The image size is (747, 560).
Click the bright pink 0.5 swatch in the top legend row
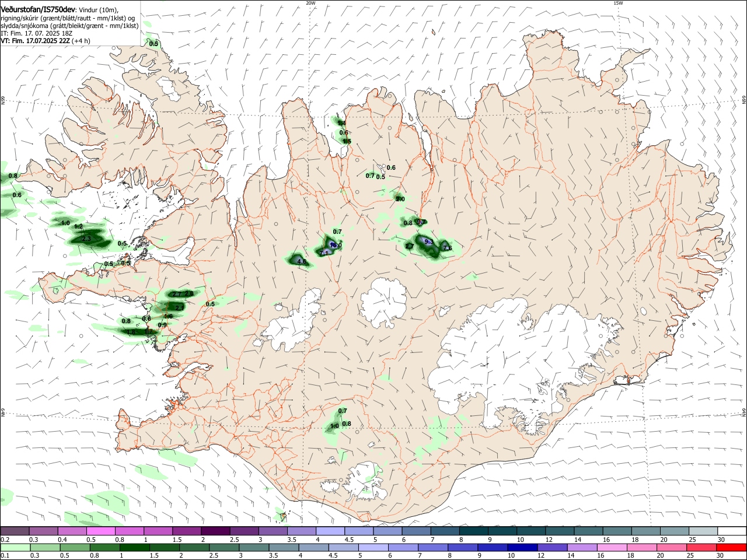point(100,531)
